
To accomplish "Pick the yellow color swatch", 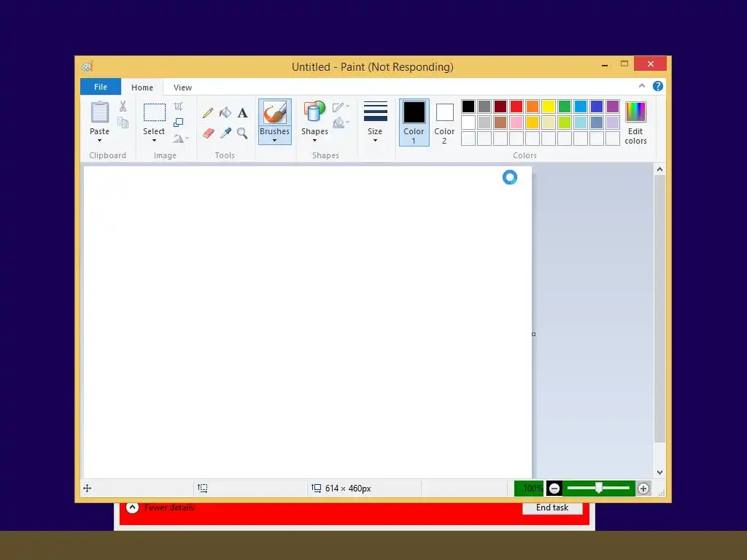I will tap(549, 106).
